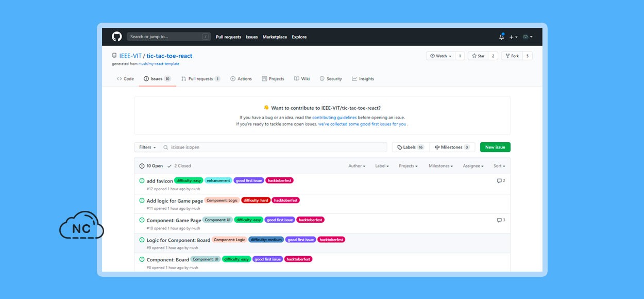Open Marketplace from the top navigation
This screenshot has height=299, width=644.
[275, 37]
